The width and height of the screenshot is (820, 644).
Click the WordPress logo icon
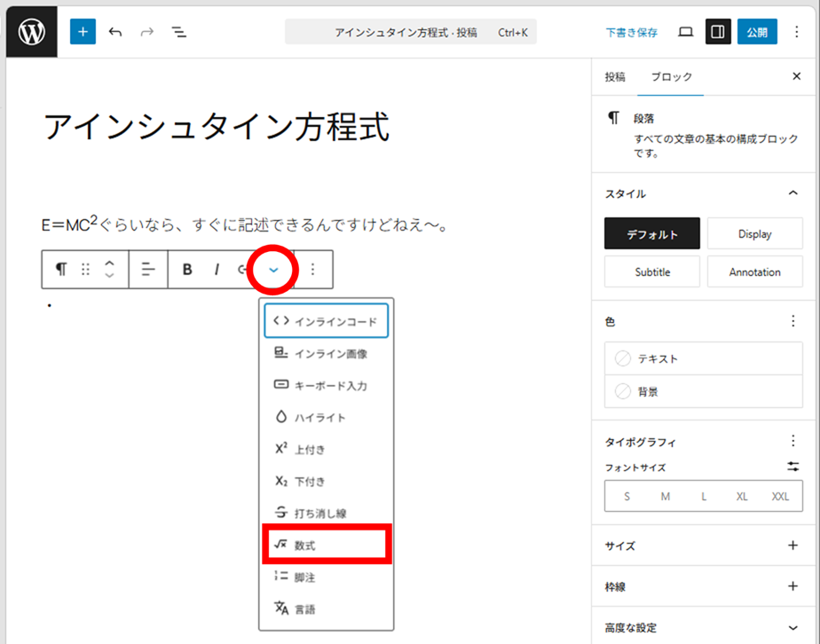click(x=32, y=32)
